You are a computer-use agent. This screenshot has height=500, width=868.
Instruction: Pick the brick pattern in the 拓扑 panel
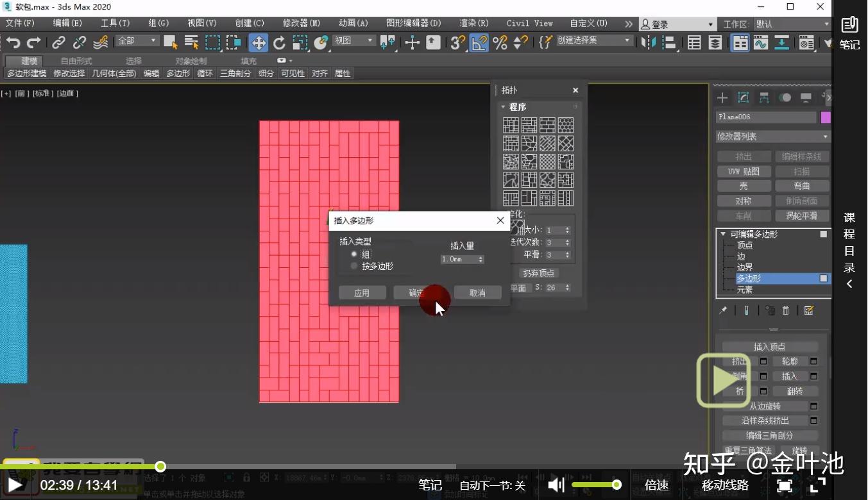[x=547, y=124]
